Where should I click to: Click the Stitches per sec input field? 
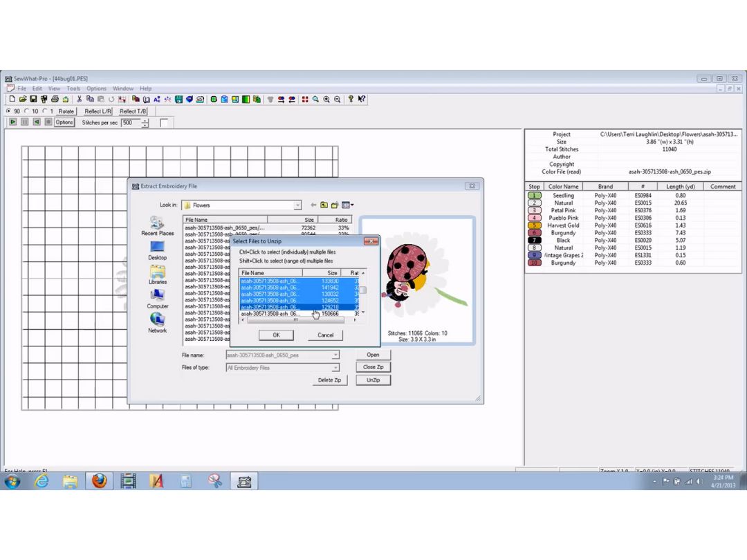pos(131,123)
